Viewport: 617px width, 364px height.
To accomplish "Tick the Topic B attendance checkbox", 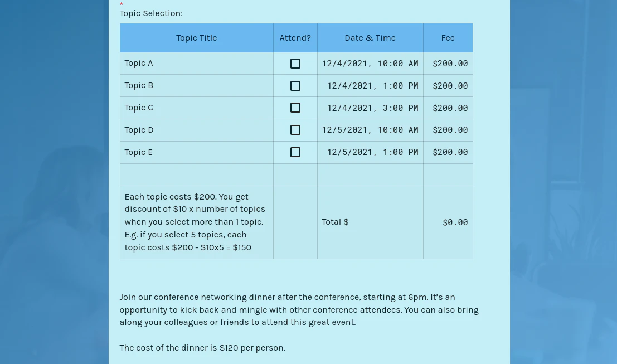I will pos(295,86).
